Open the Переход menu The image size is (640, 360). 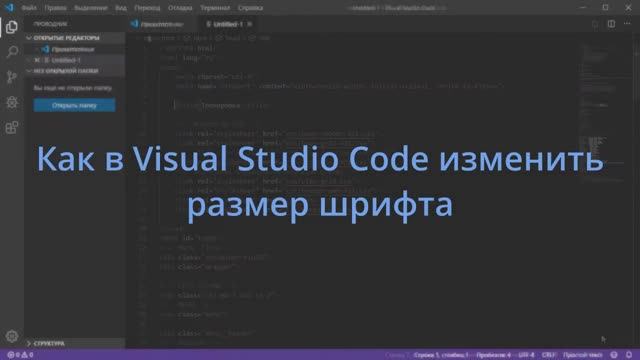coord(147,8)
